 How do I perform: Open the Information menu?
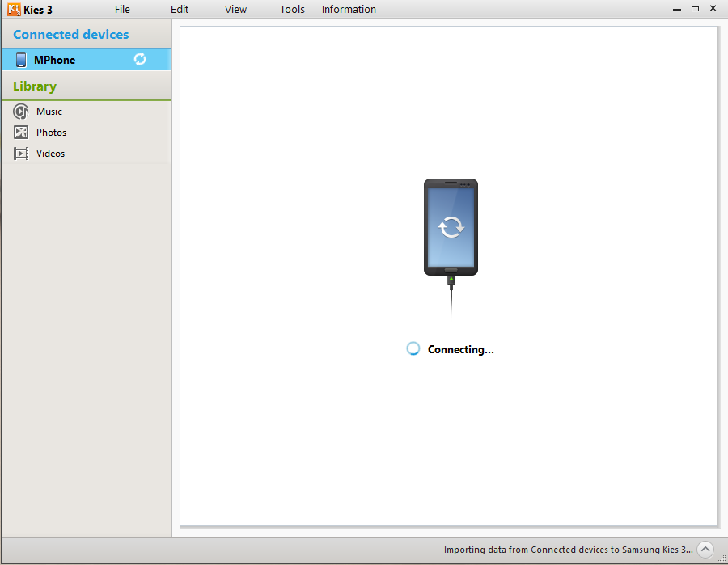click(x=349, y=10)
